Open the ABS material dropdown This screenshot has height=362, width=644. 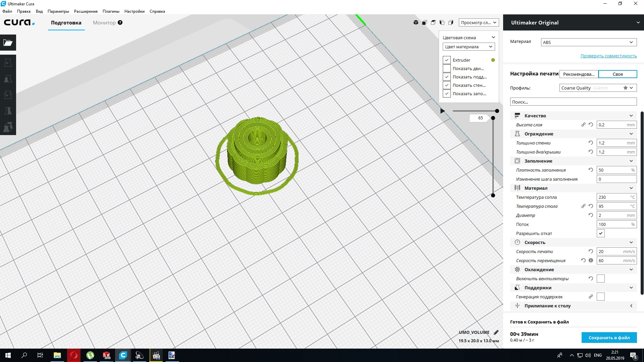589,42
